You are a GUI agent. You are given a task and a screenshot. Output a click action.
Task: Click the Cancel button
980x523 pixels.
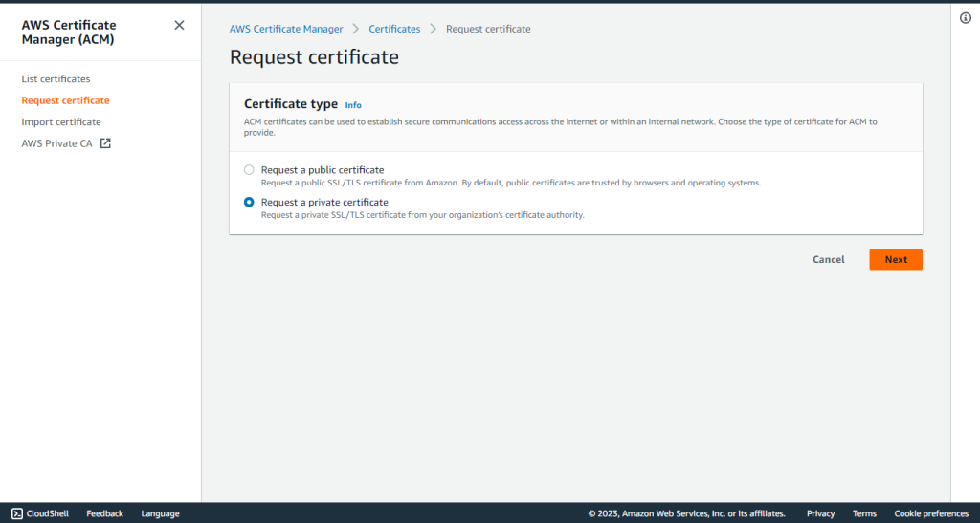coord(828,260)
